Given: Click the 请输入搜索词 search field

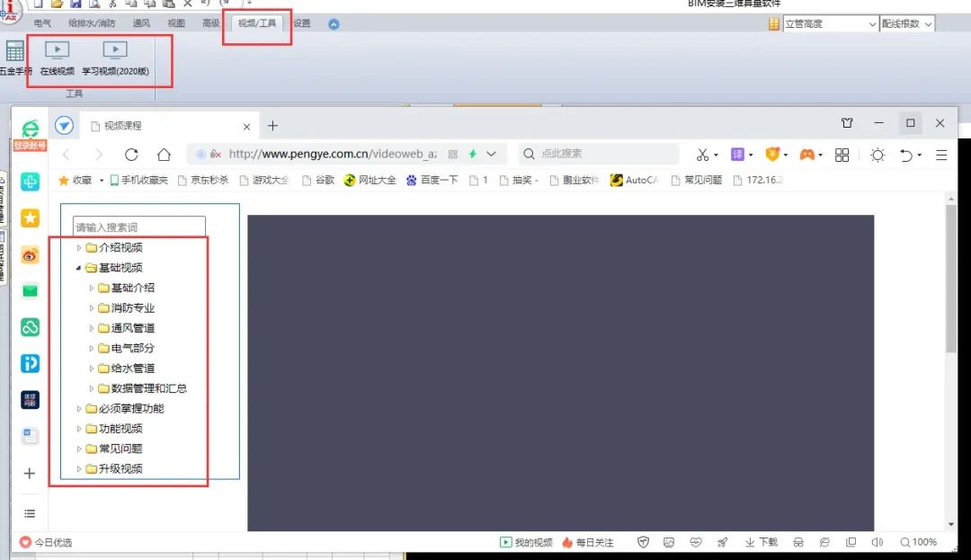Looking at the screenshot, I should (138, 227).
